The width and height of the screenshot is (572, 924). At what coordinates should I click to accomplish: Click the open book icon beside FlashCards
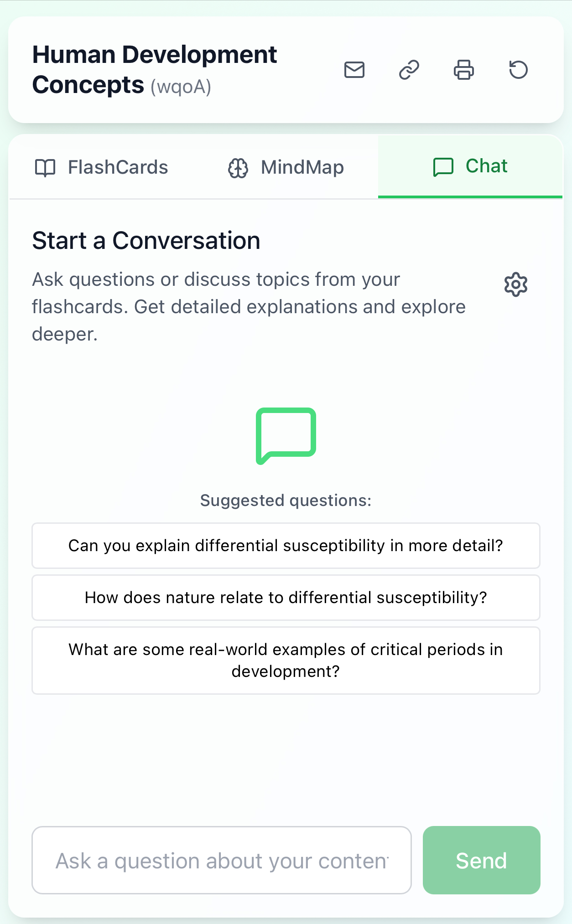tap(45, 168)
